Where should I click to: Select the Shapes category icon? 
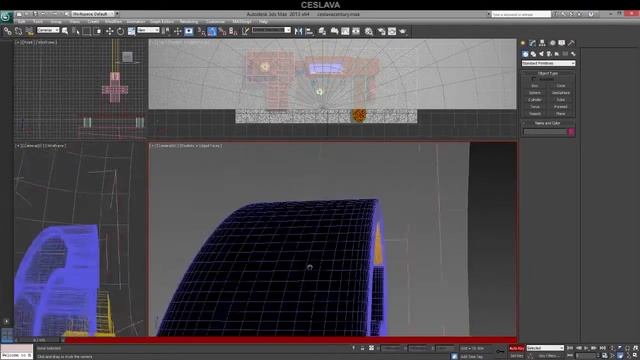(533, 54)
